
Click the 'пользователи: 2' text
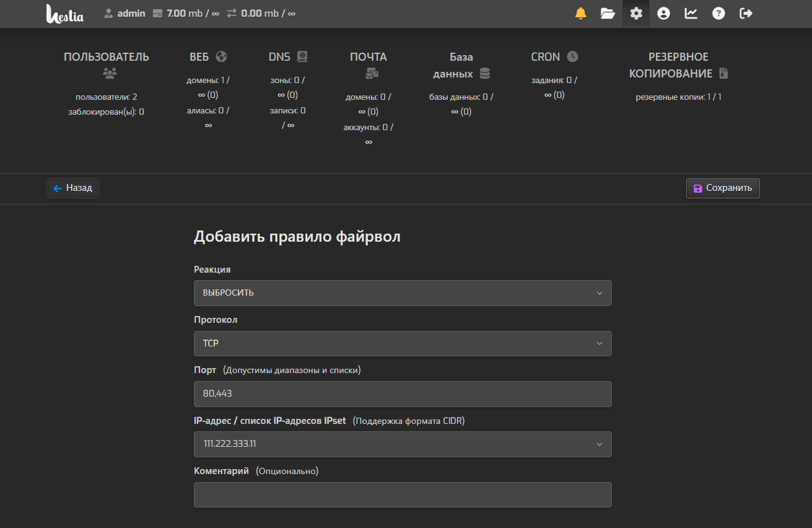point(107,97)
